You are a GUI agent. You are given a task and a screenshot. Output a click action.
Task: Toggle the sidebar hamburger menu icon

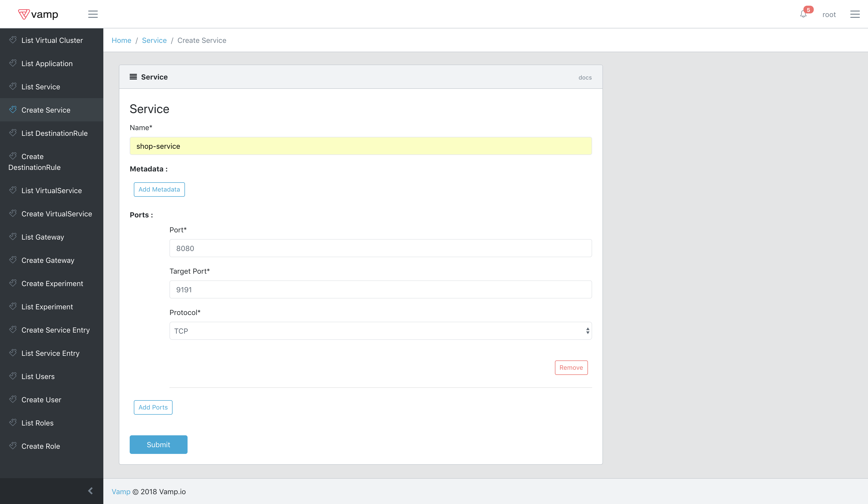pyautogui.click(x=93, y=14)
